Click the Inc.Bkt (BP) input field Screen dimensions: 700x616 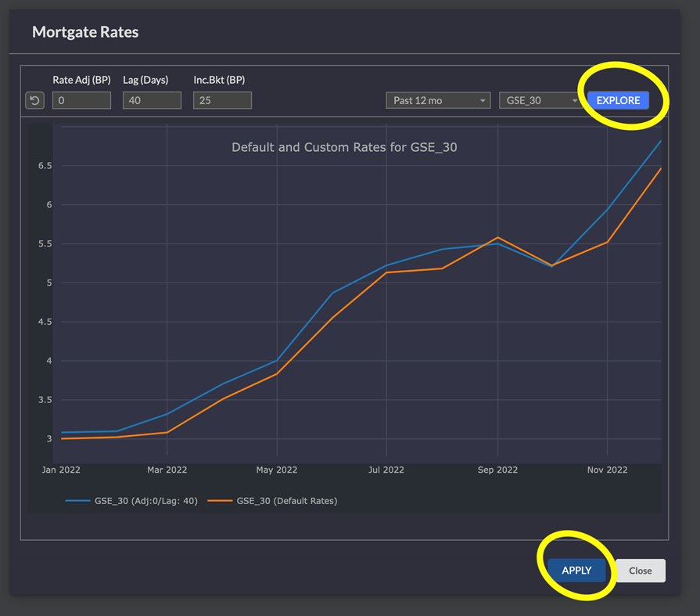(x=223, y=100)
